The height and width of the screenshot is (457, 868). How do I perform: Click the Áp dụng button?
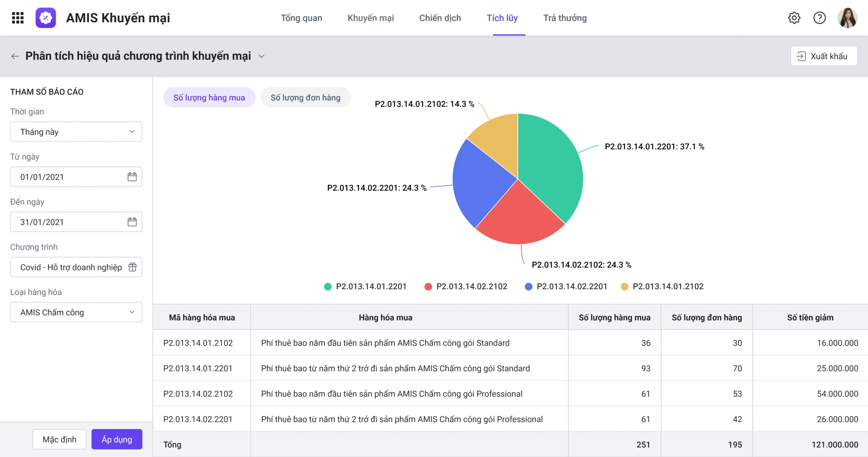[117, 439]
